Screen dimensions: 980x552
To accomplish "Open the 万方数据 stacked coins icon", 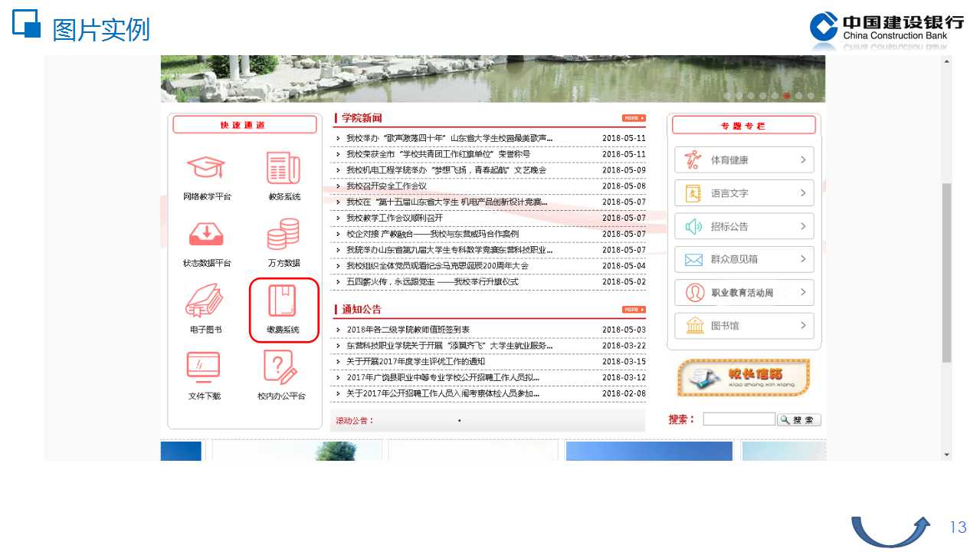I will point(284,235).
